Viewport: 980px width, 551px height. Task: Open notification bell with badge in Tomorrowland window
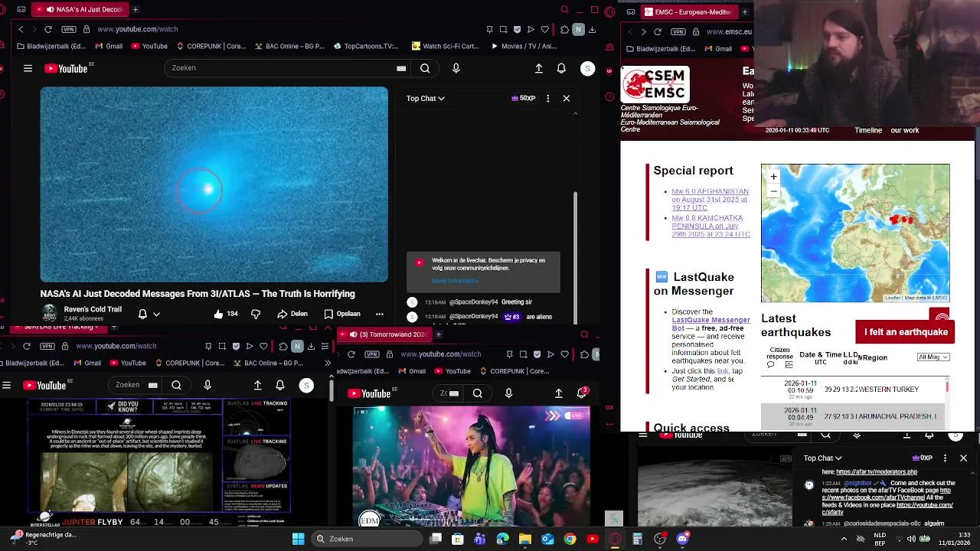click(582, 393)
